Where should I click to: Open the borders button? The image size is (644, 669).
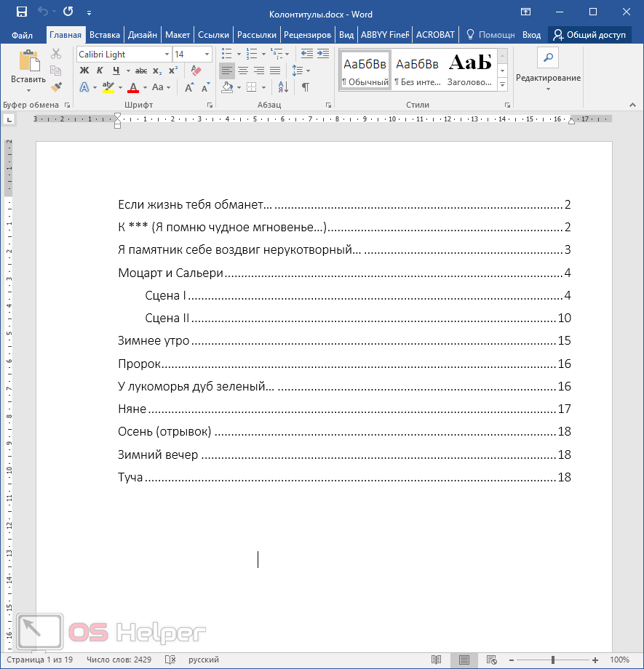click(x=252, y=87)
